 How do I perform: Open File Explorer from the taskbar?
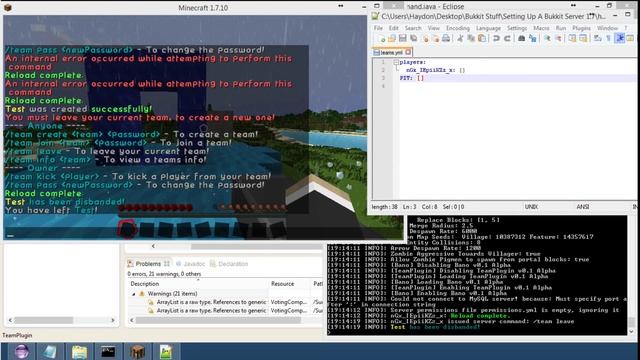[79, 351]
